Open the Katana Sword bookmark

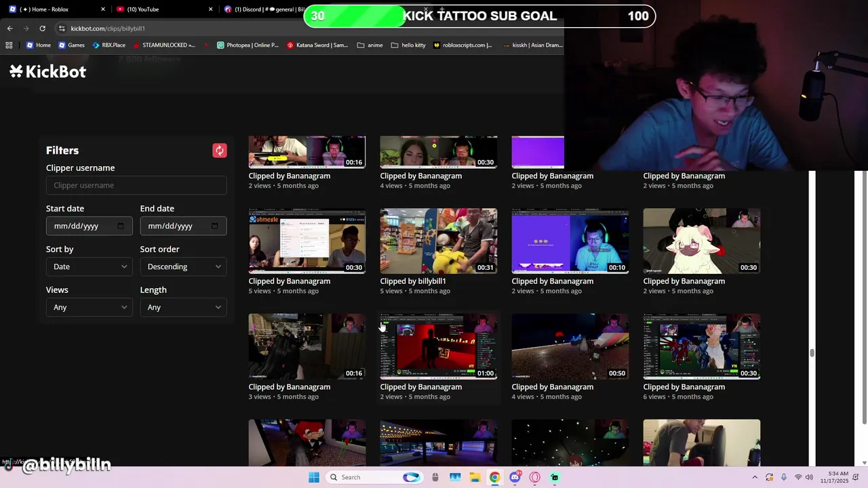coord(317,45)
